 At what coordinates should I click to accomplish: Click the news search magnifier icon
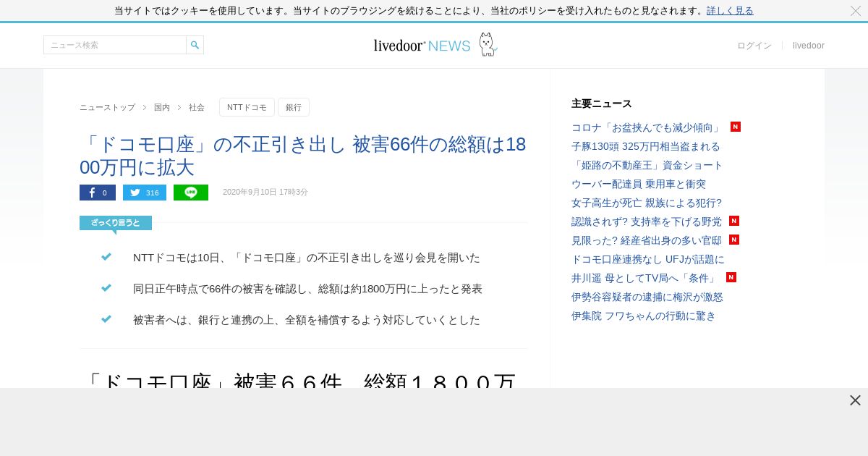click(x=195, y=45)
